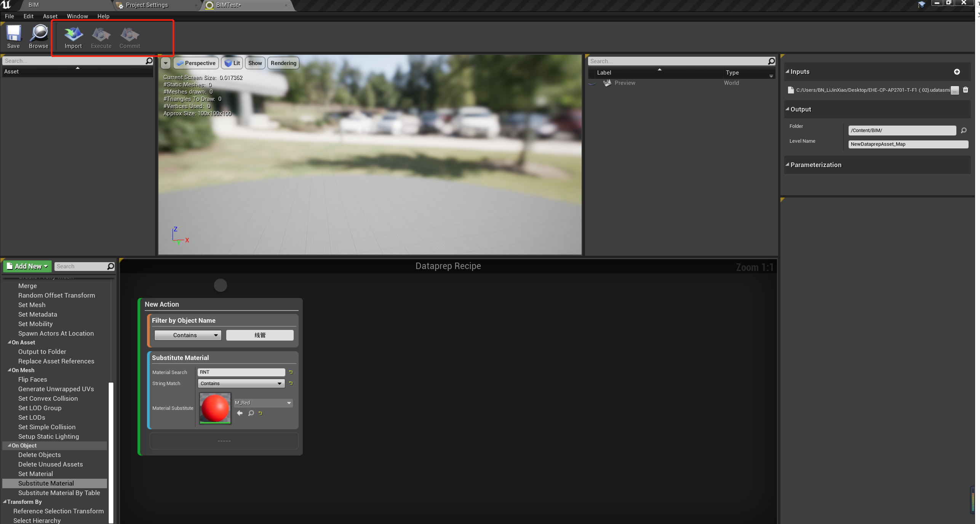The image size is (980, 524).
Task: Collapse the On Mesh category
Action: 10,370
